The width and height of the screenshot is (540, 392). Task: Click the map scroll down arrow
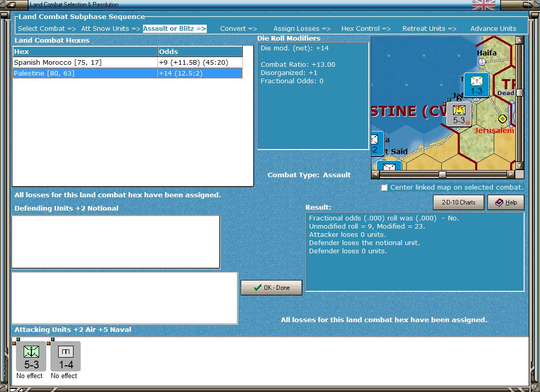coord(519,166)
